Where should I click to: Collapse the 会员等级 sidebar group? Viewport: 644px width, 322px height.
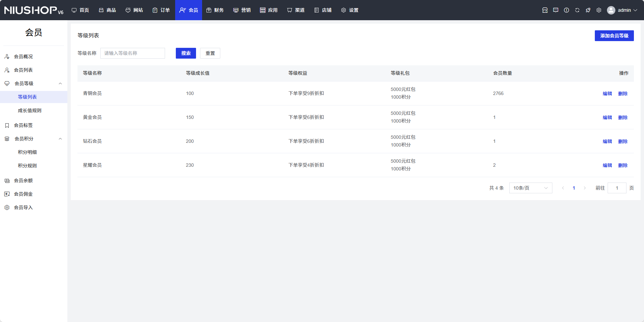[60, 84]
